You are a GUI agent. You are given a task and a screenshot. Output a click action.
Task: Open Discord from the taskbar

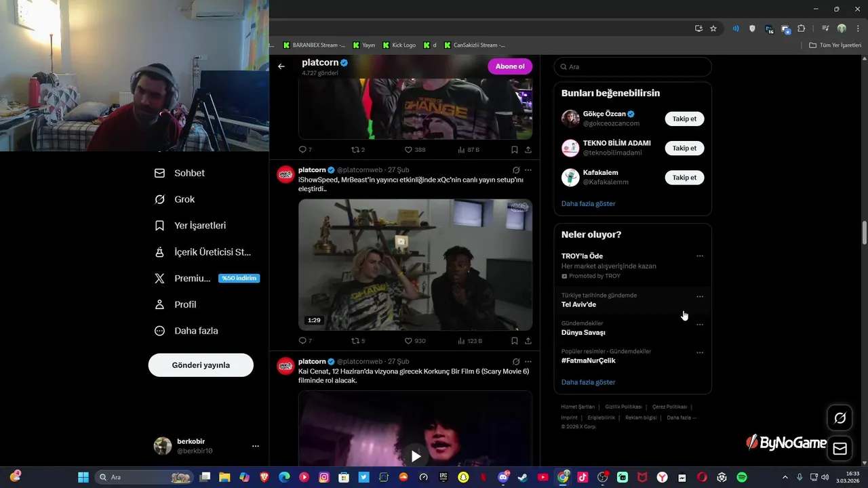[503, 477]
